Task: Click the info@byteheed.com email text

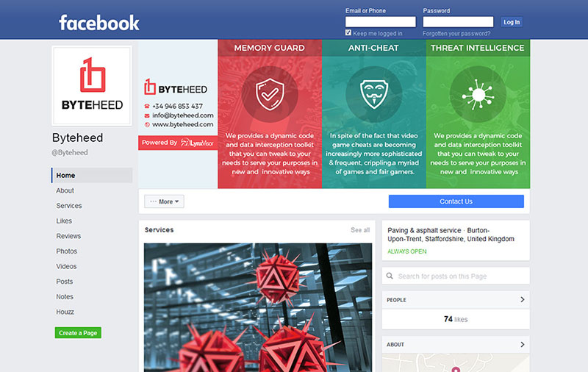Action: (183, 115)
